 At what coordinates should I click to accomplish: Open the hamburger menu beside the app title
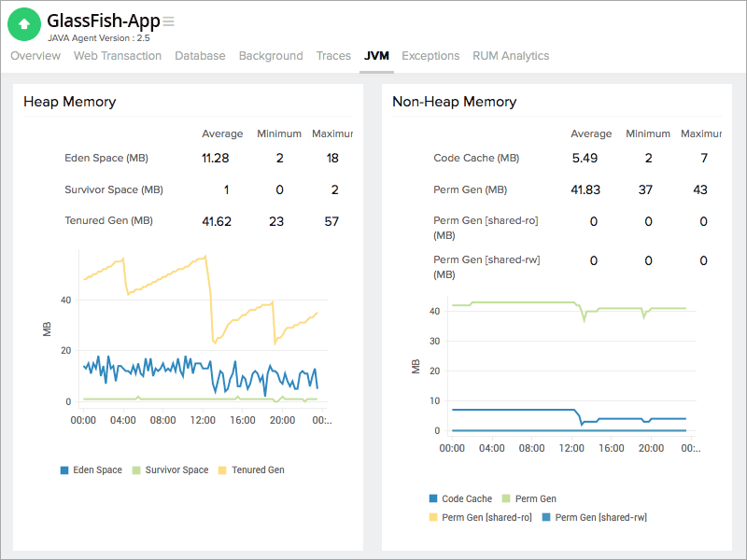click(167, 21)
